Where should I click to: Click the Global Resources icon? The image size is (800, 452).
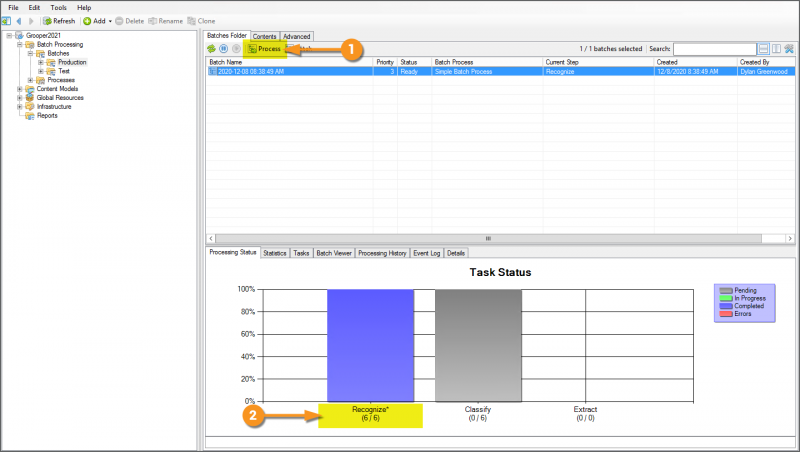(x=30, y=97)
